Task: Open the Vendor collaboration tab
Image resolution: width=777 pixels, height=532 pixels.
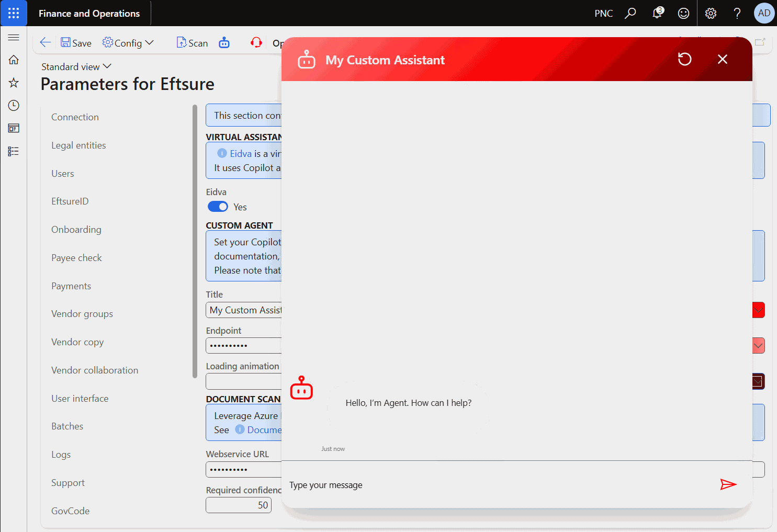Action: click(x=95, y=370)
